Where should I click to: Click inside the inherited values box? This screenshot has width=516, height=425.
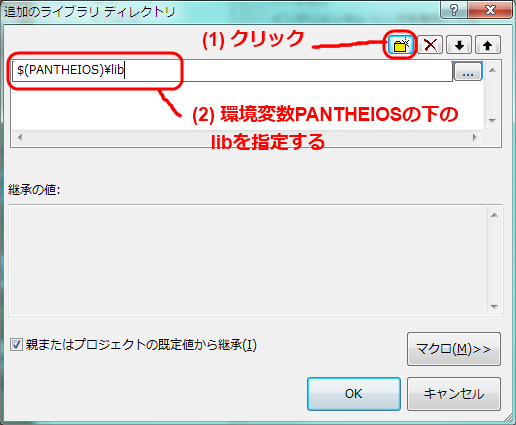pos(248,260)
